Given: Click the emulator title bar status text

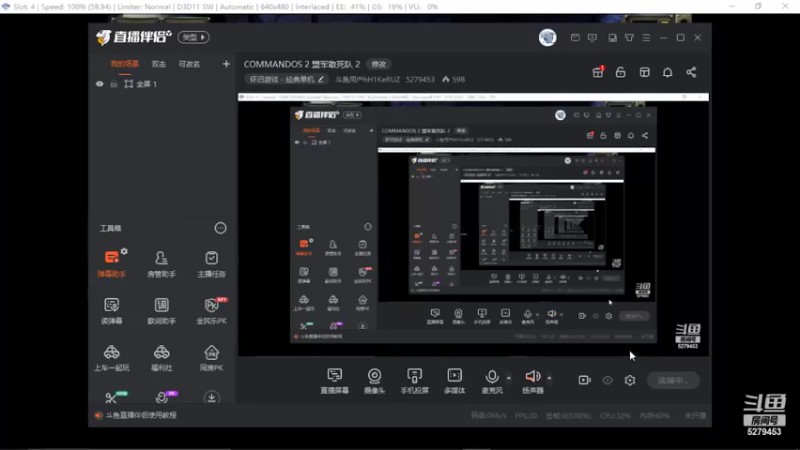Looking at the screenshot, I should [225, 7].
